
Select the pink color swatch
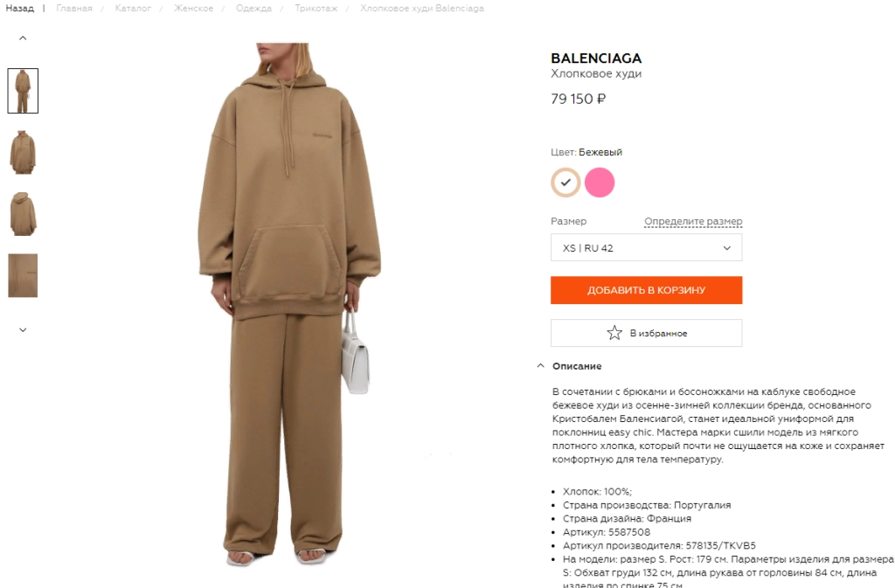pos(600,183)
